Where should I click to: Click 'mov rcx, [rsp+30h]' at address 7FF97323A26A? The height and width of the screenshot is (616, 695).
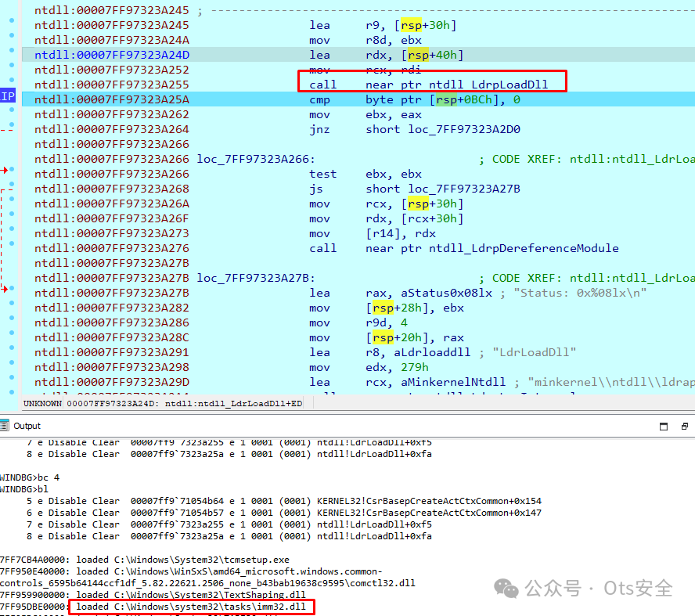(387, 204)
